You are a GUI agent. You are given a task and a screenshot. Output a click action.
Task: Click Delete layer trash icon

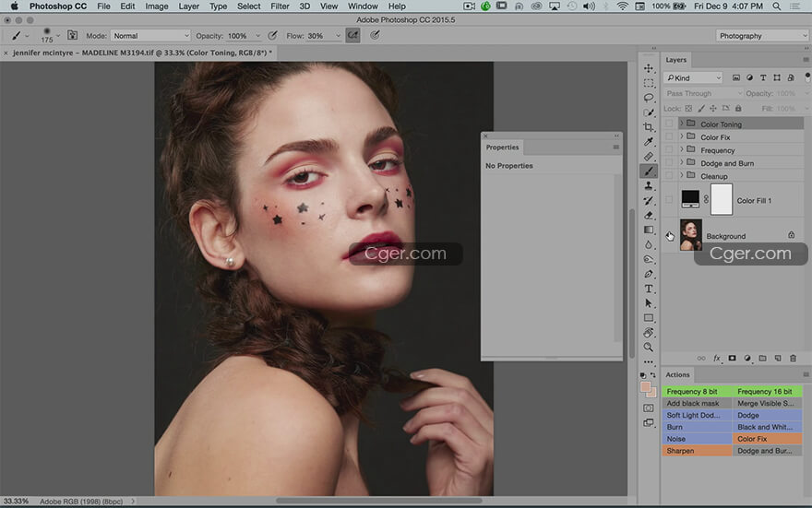793,358
